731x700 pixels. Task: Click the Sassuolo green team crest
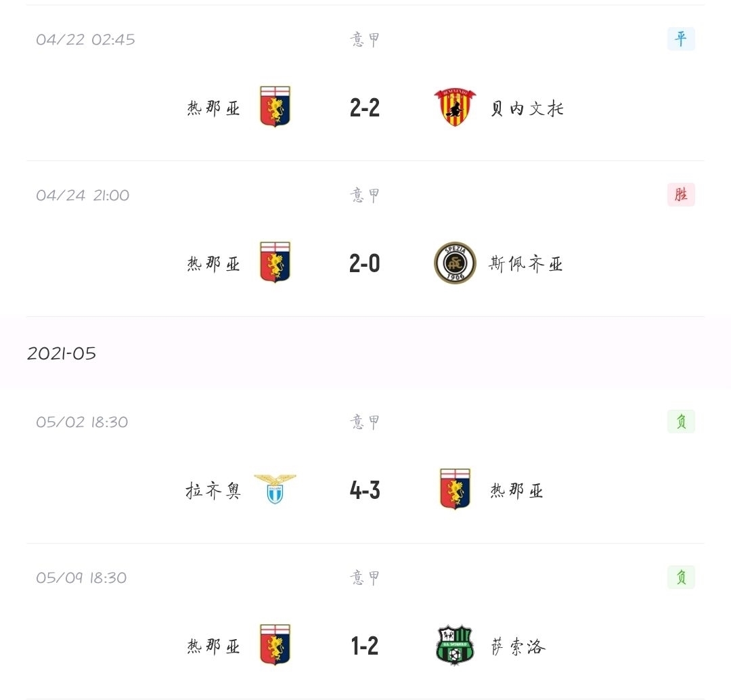(x=455, y=645)
